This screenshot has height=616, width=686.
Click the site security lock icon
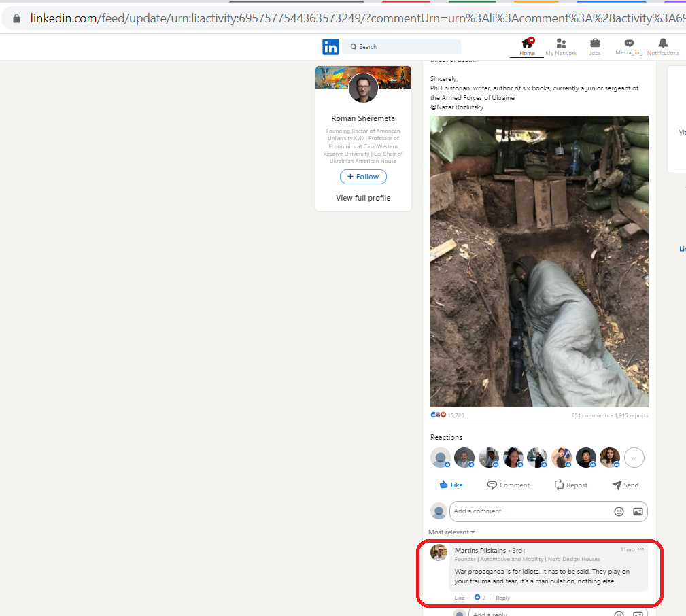pyautogui.click(x=16, y=18)
